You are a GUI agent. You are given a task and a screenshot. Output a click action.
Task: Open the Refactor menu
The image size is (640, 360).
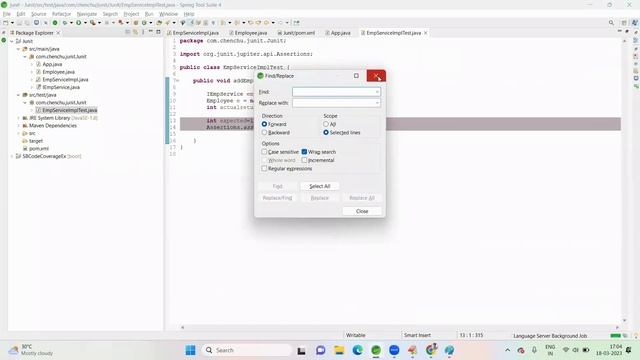pos(61,14)
